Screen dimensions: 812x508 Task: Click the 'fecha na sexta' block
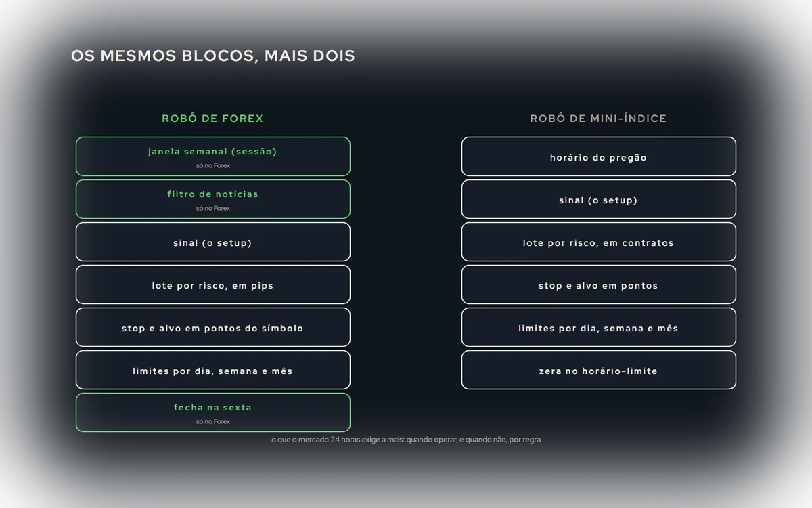point(213,412)
